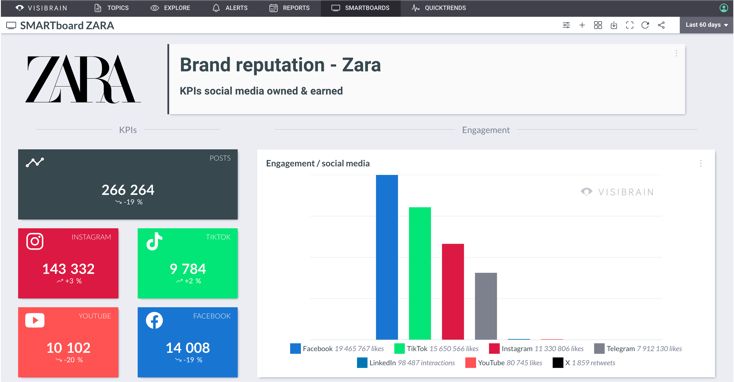Toggle Telegram series via its legend swatch
The image size is (734, 382).
599,349
